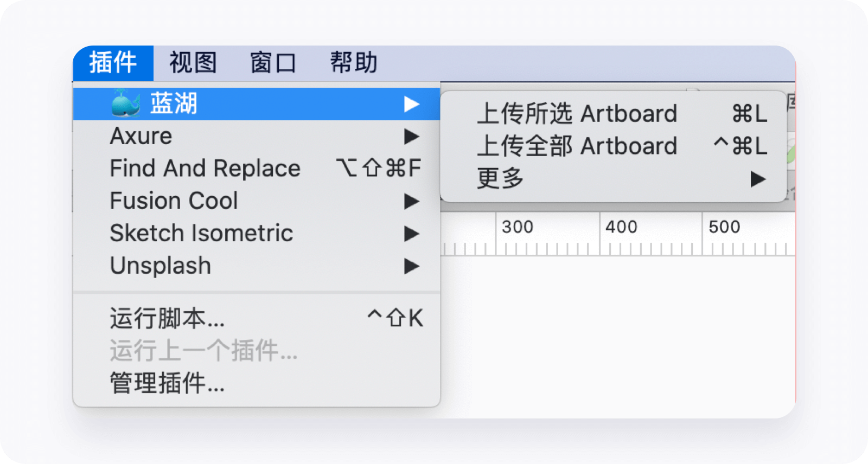Expand the 蓝湖 submenu arrow
The height and width of the screenshot is (464, 868).
point(412,104)
